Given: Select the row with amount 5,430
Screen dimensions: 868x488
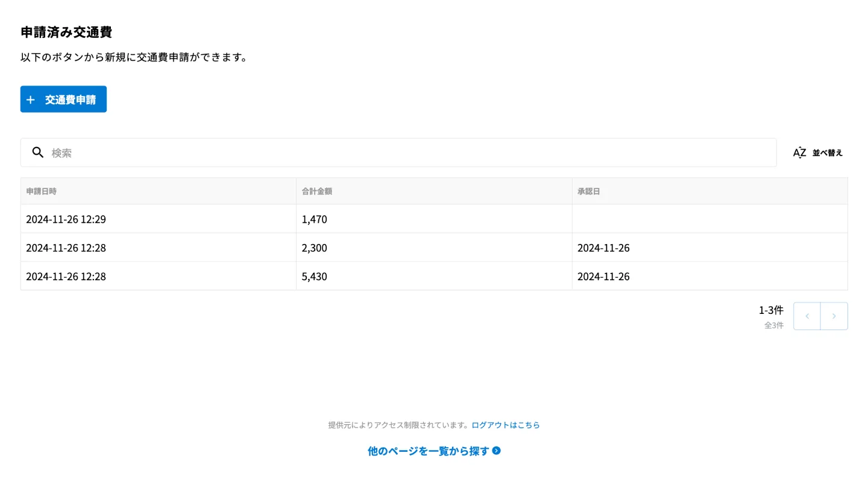Looking at the screenshot, I should [314, 277].
